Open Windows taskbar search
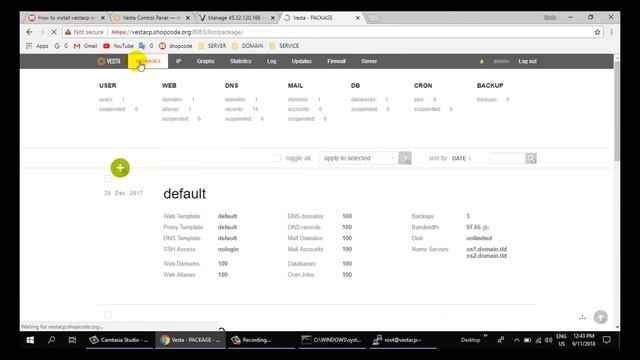Image resolution: width=640 pixels, height=360 pixels. pos(51,340)
